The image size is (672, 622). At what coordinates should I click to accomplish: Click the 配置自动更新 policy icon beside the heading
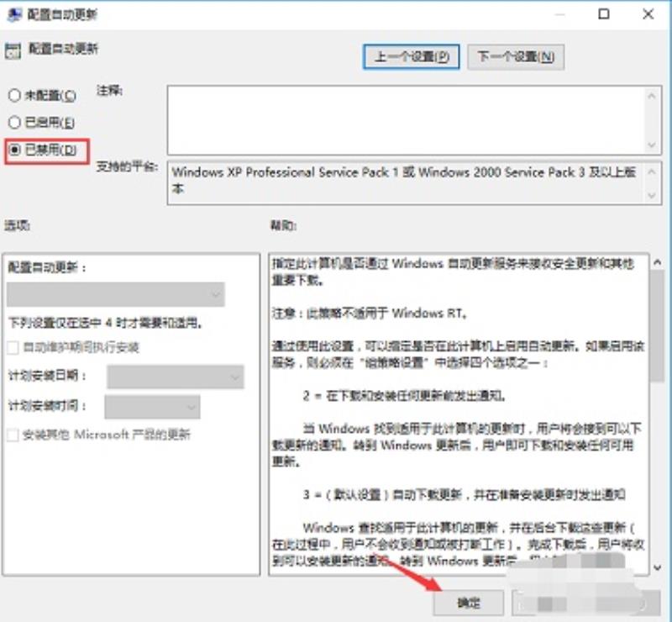click(13, 51)
